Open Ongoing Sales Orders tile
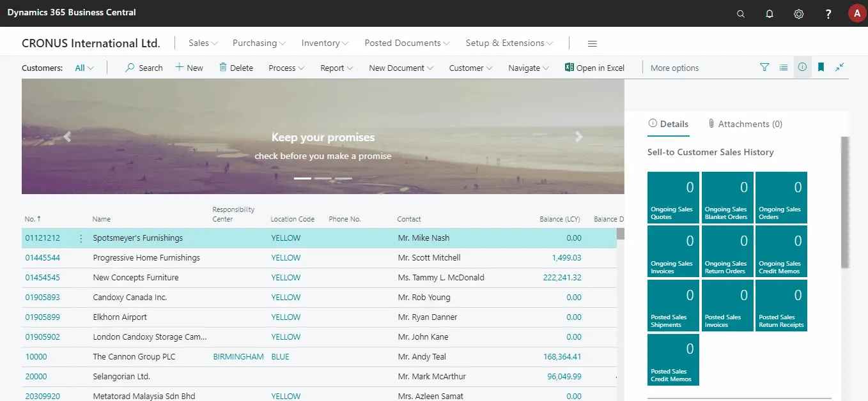868x401 pixels. [781, 197]
